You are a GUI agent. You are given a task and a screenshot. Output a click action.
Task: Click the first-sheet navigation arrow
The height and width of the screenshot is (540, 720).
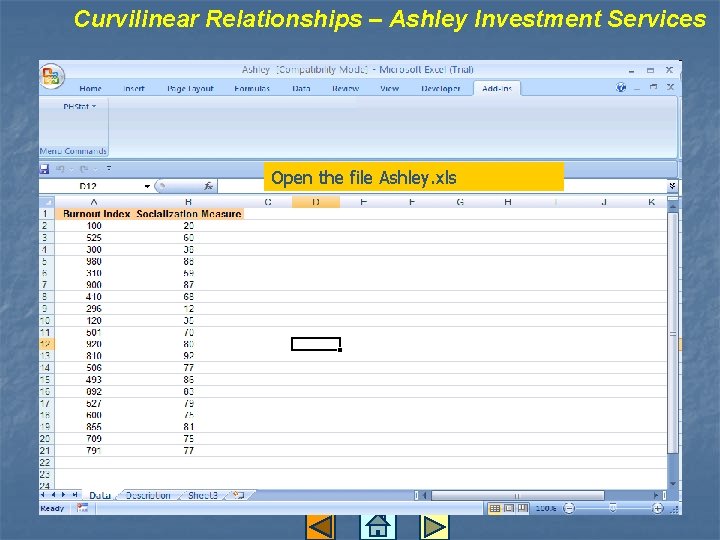pos(43,495)
